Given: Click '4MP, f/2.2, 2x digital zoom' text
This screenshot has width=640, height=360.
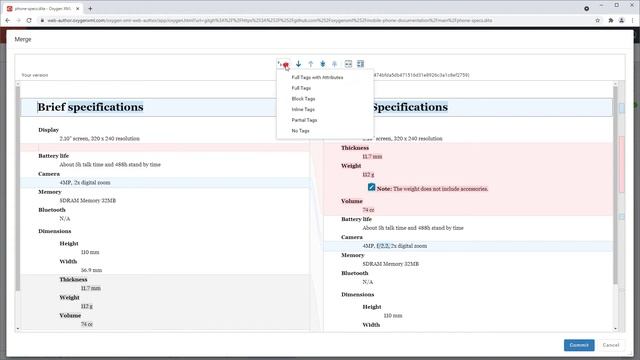Looking at the screenshot, I should 395,246.
